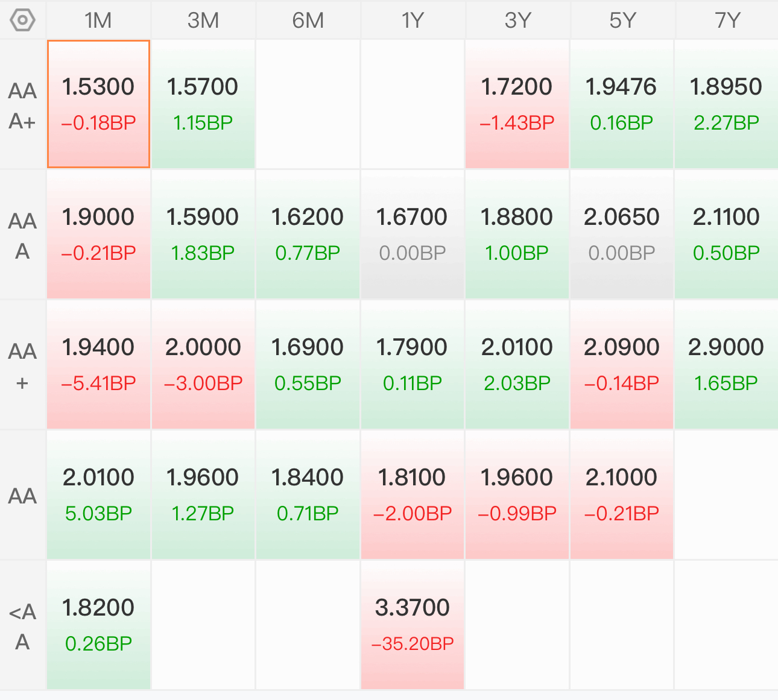Click the <AA row label

pos(23,626)
